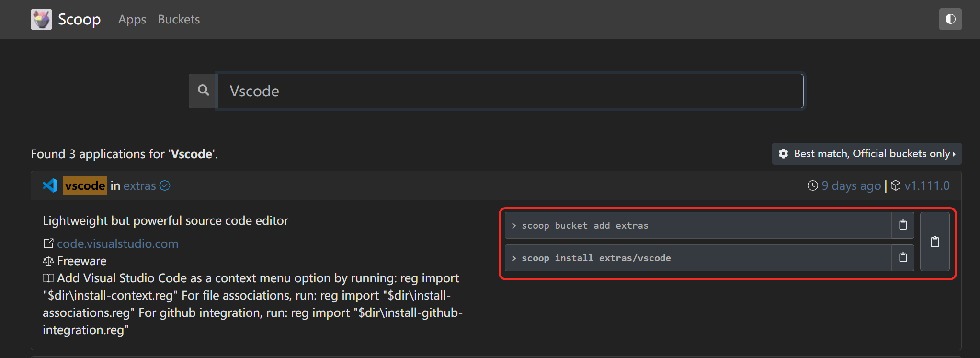Click the 'scoop install extras/vscode' command text
This screenshot has height=358, width=980.
pyautogui.click(x=596, y=258)
